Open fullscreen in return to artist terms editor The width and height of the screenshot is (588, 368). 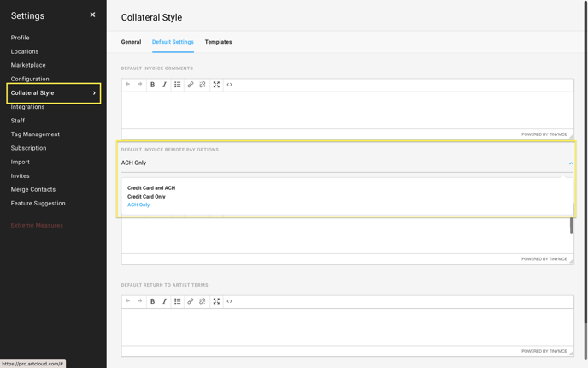(x=216, y=301)
